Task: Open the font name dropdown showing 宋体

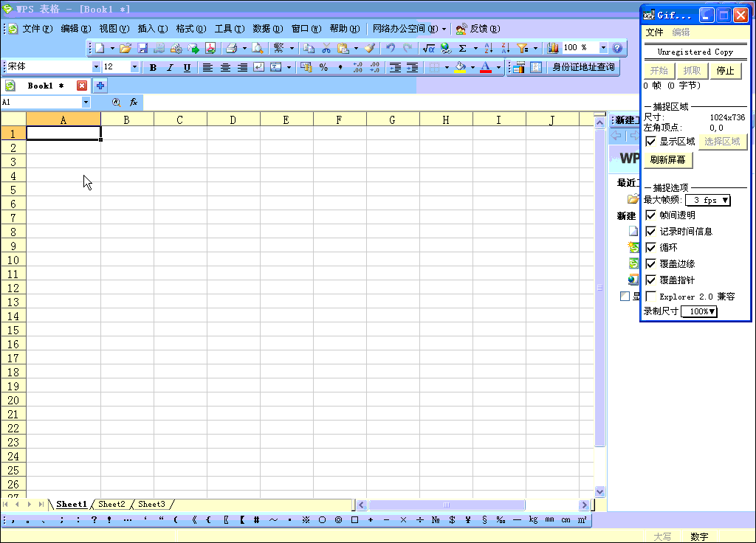Action: click(96, 67)
